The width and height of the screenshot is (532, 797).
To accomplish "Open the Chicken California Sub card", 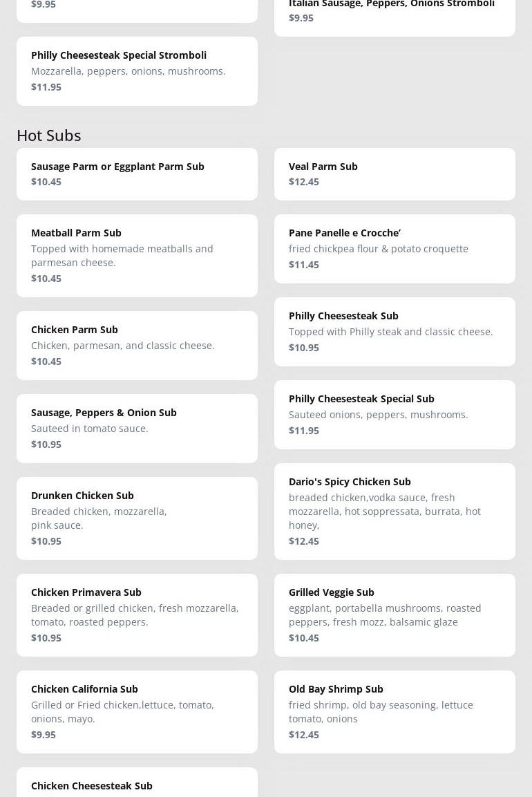I will [137, 711].
